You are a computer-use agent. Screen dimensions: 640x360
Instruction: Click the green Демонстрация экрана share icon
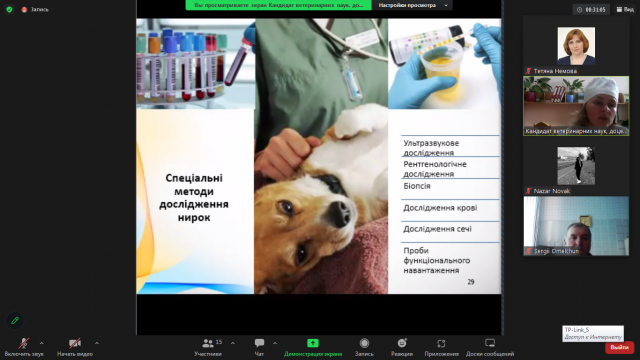313,343
